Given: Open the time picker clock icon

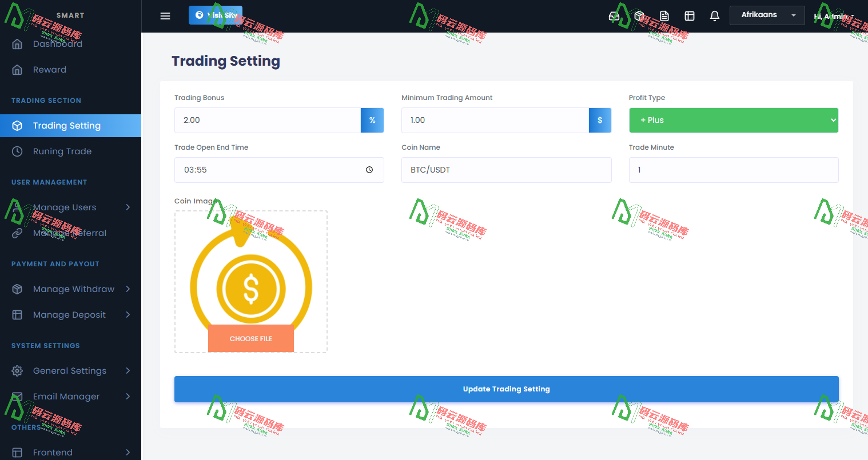Looking at the screenshot, I should pyautogui.click(x=369, y=170).
